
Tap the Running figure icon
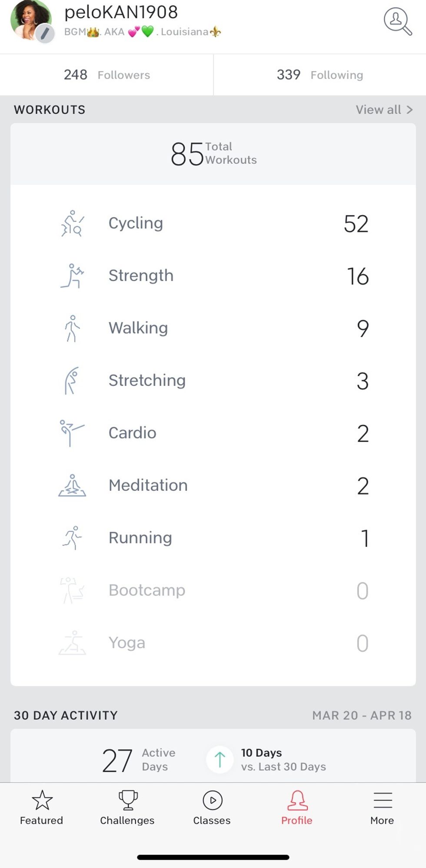72,538
